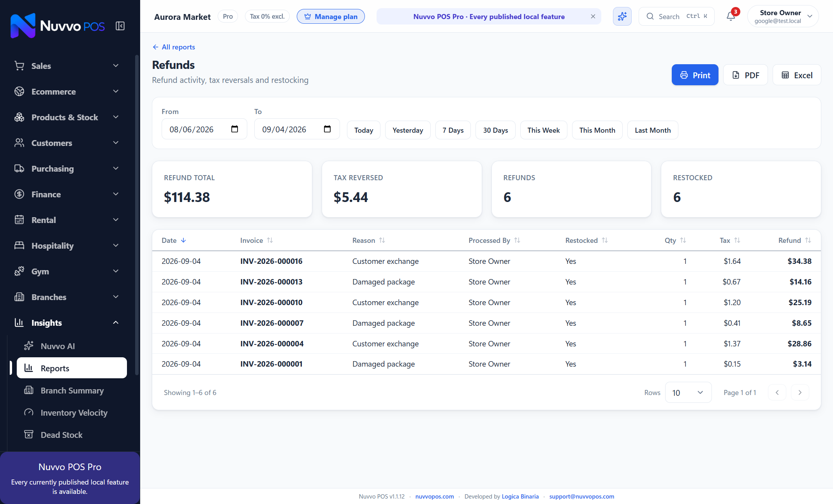
Task: Open the Nuvvo AI sparkle assistant icon
Action: pyautogui.click(x=622, y=16)
